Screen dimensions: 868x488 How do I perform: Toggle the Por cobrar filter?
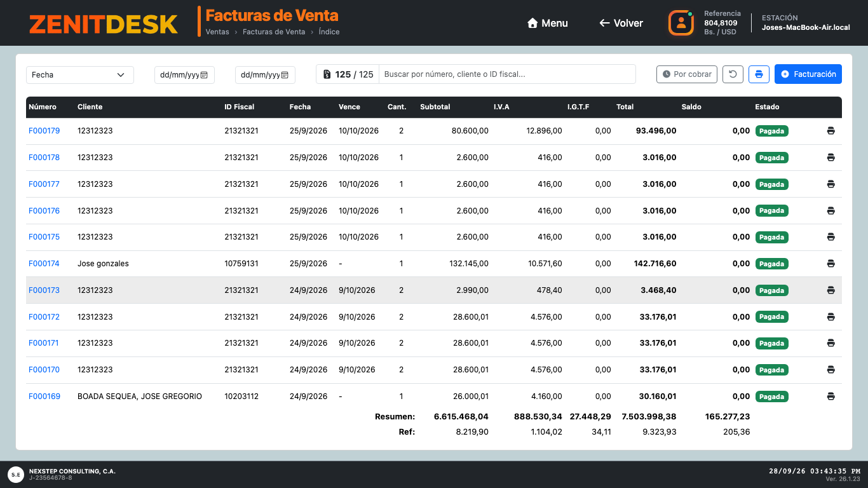pyautogui.click(x=687, y=74)
